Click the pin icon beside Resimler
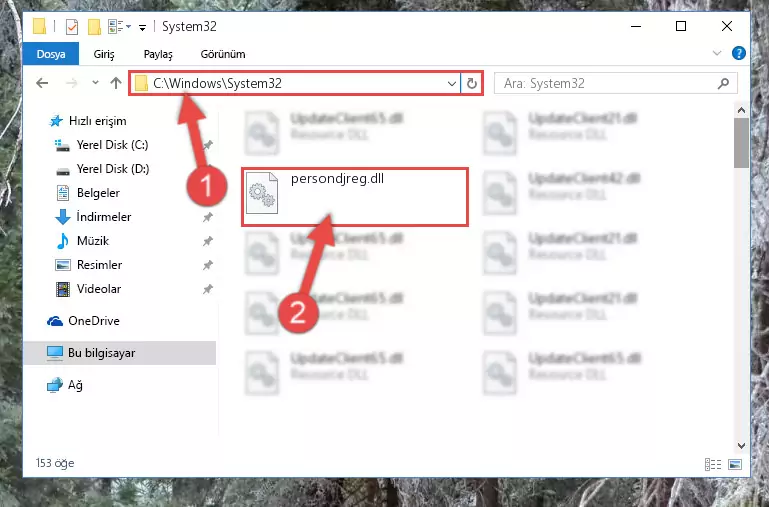The width and height of the screenshot is (769, 507). pyautogui.click(x=207, y=265)
